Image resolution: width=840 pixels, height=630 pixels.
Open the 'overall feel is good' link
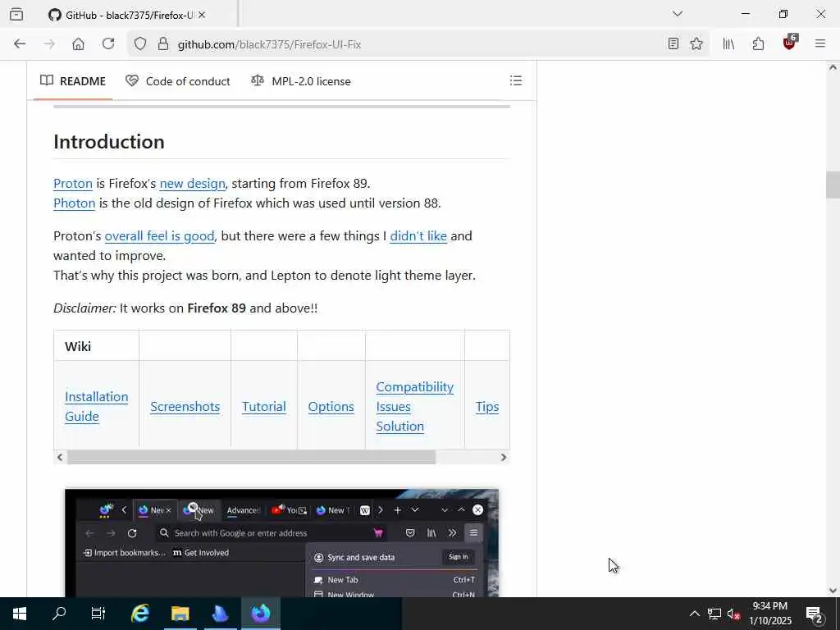tap(160, 236)
